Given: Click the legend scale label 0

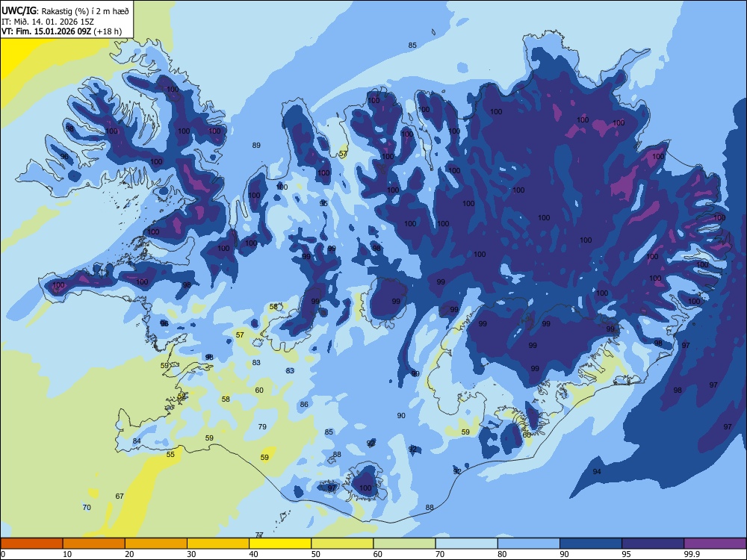Looking at the screenshot, I should pyautogui.click(x=3, y=554).
